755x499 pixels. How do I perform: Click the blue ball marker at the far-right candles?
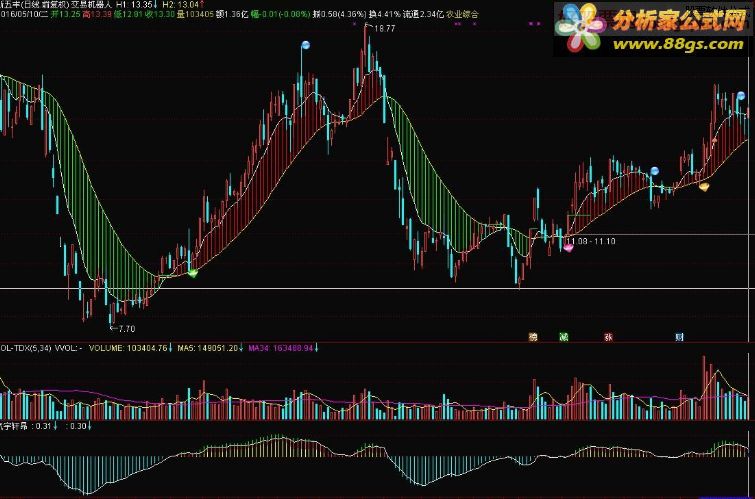point(741,96)
